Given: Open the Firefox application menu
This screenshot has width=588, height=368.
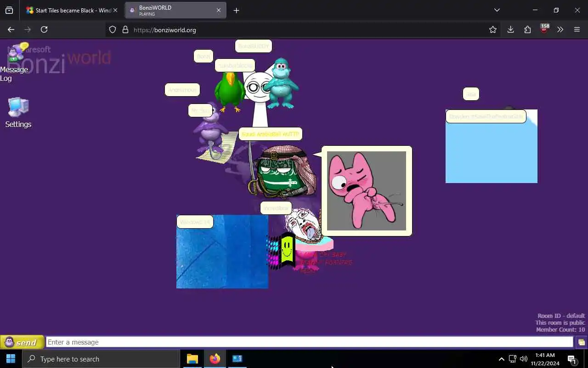Looking at the screenshot, I should click(577, 29).
